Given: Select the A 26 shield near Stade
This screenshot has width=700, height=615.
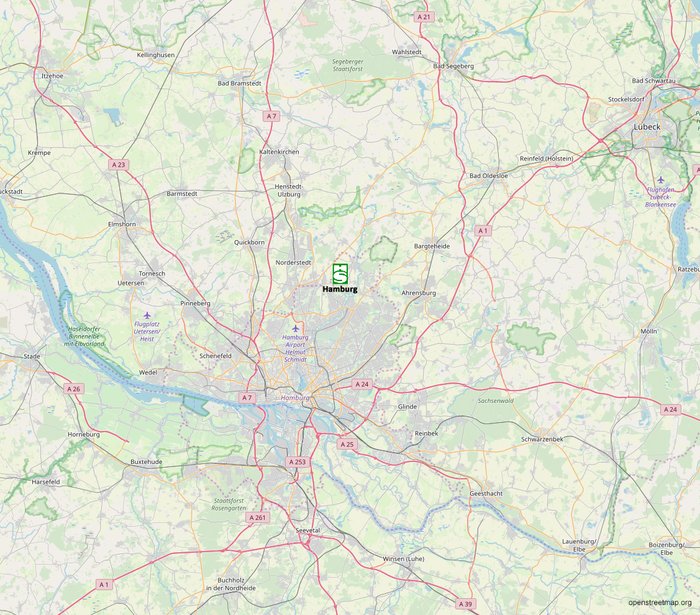Looking at the screenshot, I should coord(74,389).
